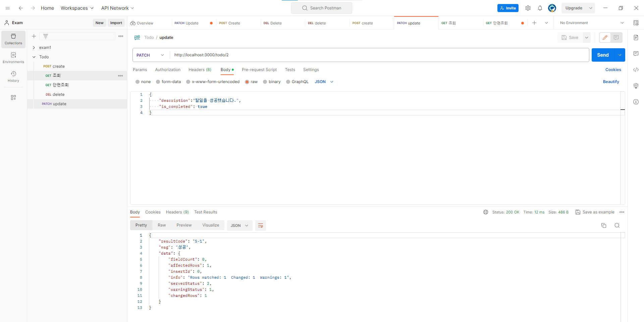The width and height of the screenshot is (644, 322).
Task: Open the related requests lightbulb icon
Action: point(636,86)
